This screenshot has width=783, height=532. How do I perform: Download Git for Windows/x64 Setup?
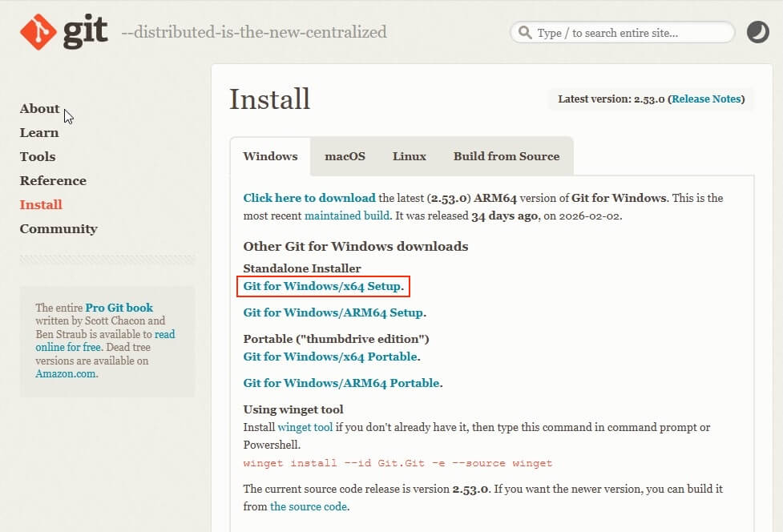[322, 286]
